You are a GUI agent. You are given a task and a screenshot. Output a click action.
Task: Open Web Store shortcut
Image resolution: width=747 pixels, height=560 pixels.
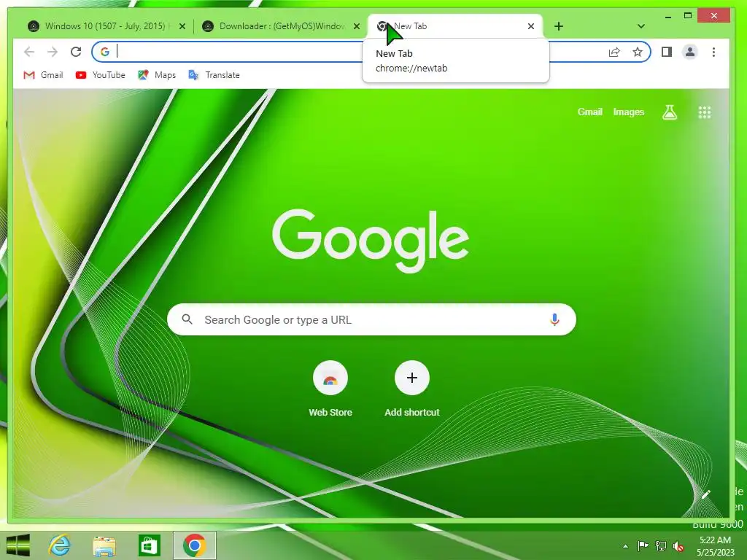[x=330, y=389]
